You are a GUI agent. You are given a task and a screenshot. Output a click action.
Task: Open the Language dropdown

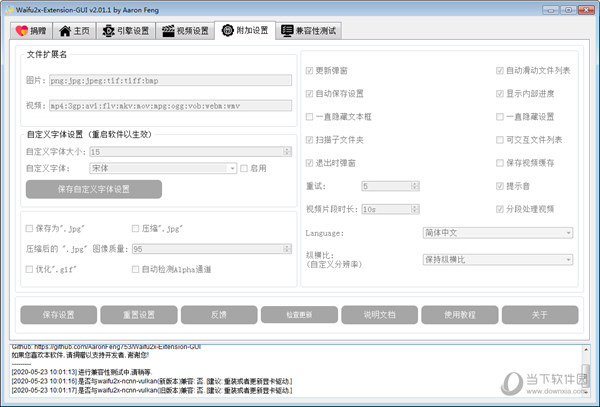tap(498, 233)
